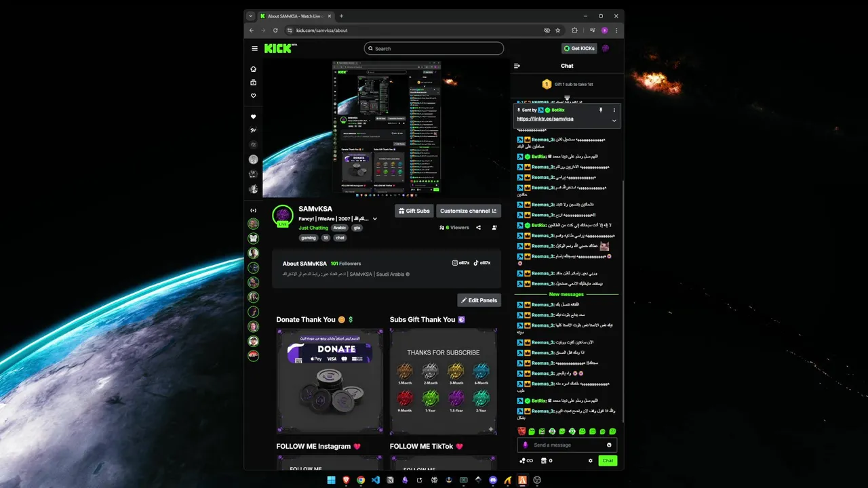Click the filled heart icon in sidebar

point(254,117)
